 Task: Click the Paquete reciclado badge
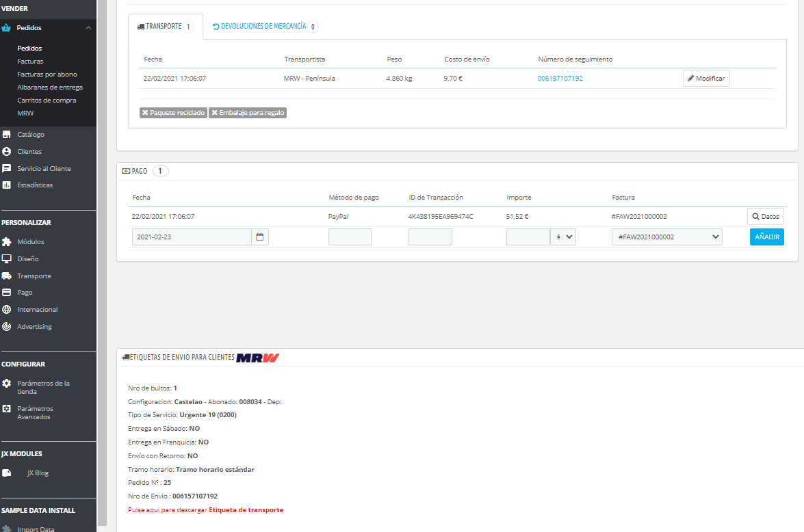pos(173,113)
